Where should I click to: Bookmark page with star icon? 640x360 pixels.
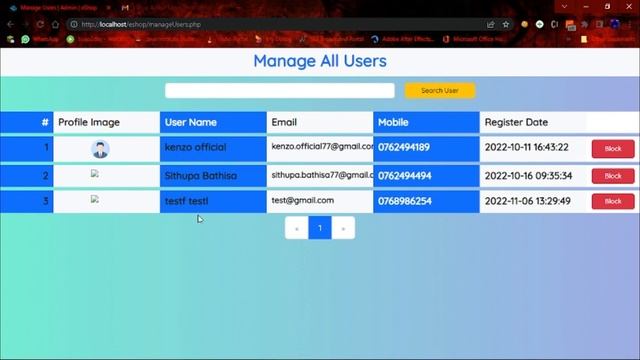506,24
